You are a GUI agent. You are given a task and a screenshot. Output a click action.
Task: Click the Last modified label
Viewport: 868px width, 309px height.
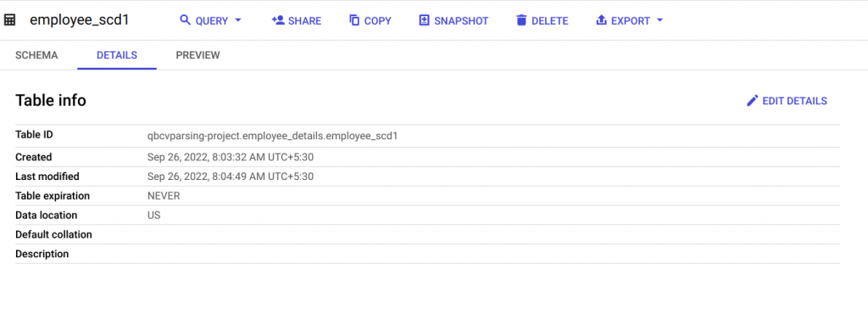(47, 177)
